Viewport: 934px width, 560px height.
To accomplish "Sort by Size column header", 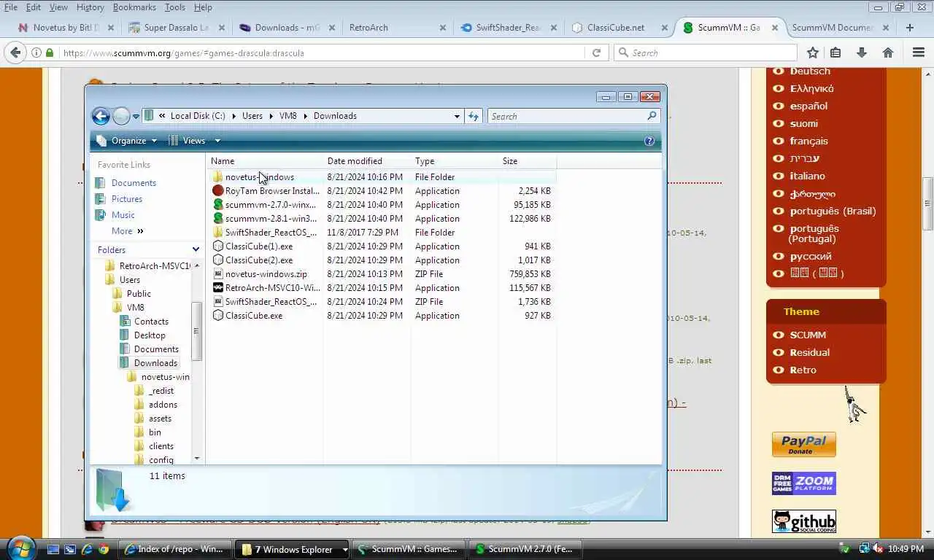I will pyautogui.click(x=527, y=161).
